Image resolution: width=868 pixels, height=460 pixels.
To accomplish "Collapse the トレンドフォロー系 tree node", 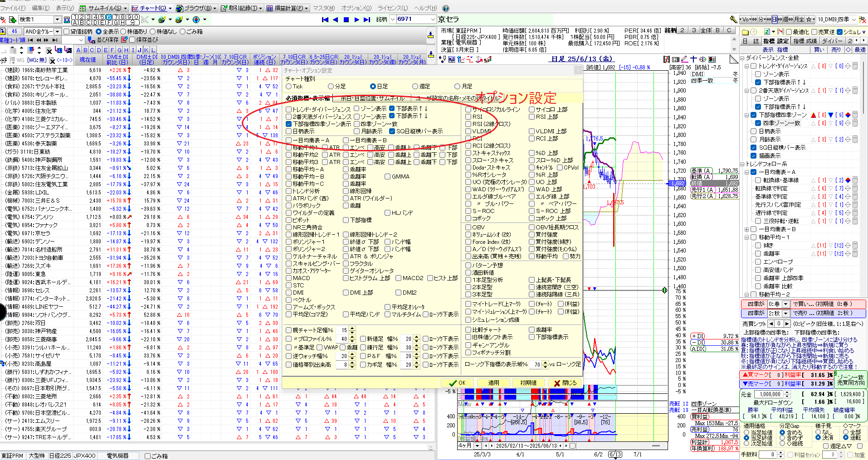I will tap(742, 164).
